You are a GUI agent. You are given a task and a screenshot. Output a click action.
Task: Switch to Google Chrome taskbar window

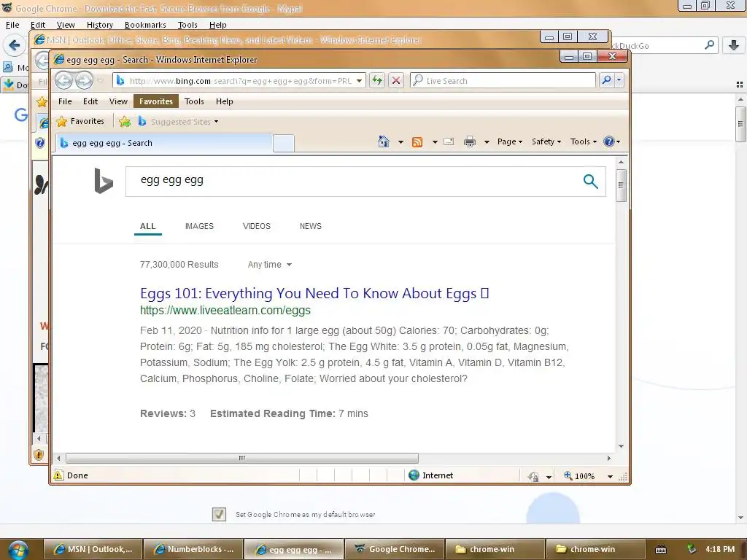[395, 550]
